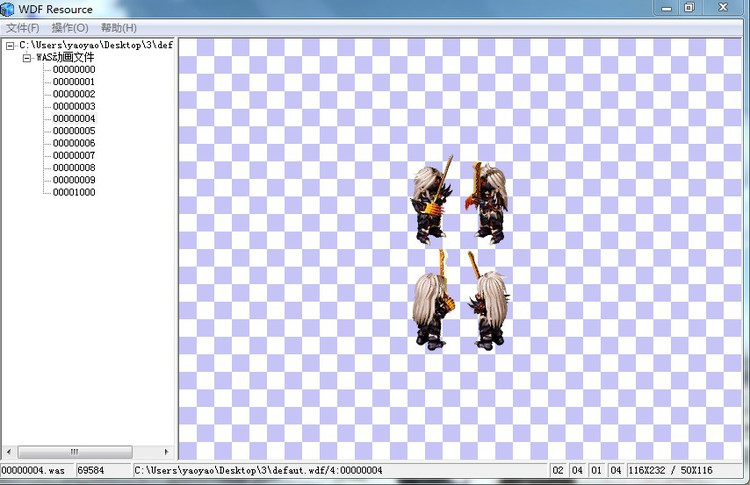This screenshot has width=750, height=485.
Task: Select tree item 00000004
Action: (74, 119)
